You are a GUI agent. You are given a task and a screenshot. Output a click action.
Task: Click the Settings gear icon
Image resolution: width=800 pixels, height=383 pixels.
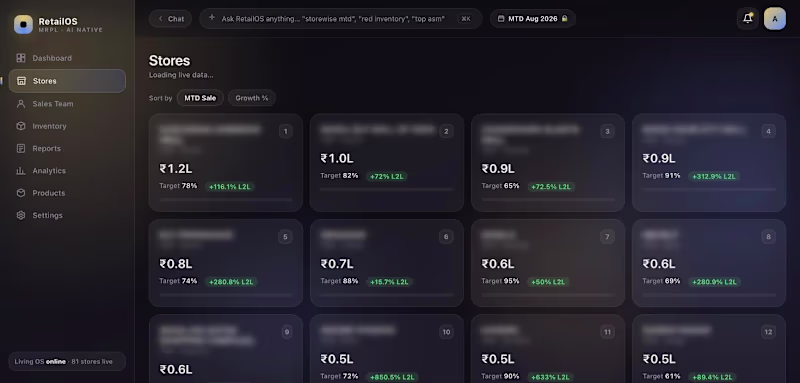21,216
